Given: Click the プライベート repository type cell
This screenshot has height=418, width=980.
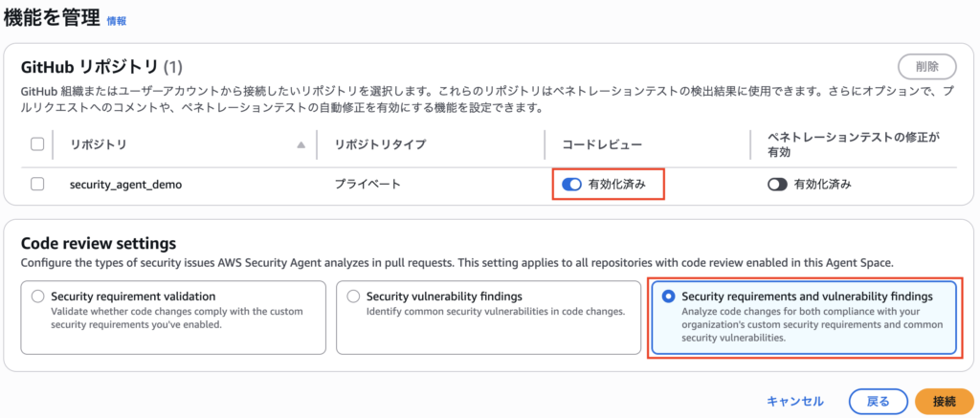Looking at the screenshot, I should pyautogui.click(x=367, y=185).
